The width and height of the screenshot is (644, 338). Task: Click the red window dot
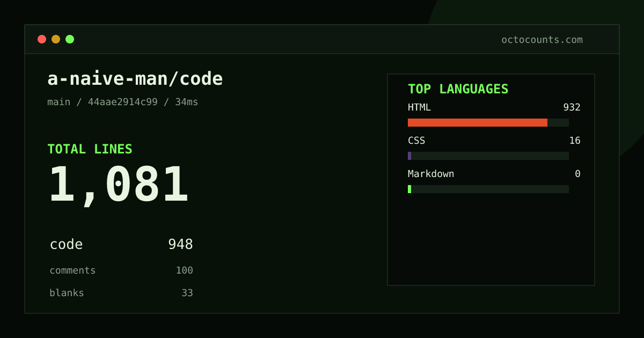point(42,39)
